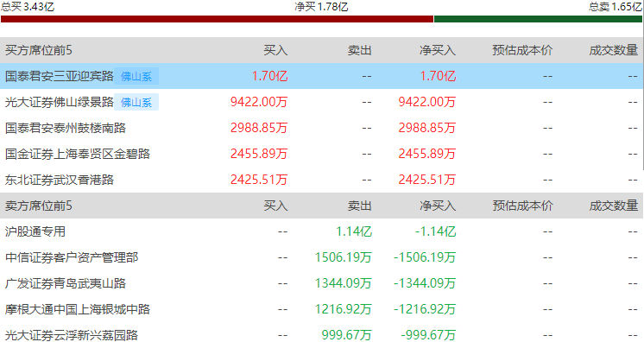Click the 佛山系 tag beside 国泰君安三亚迎宾路
Viewport: 644px width, 342px height.
(136, 77)
